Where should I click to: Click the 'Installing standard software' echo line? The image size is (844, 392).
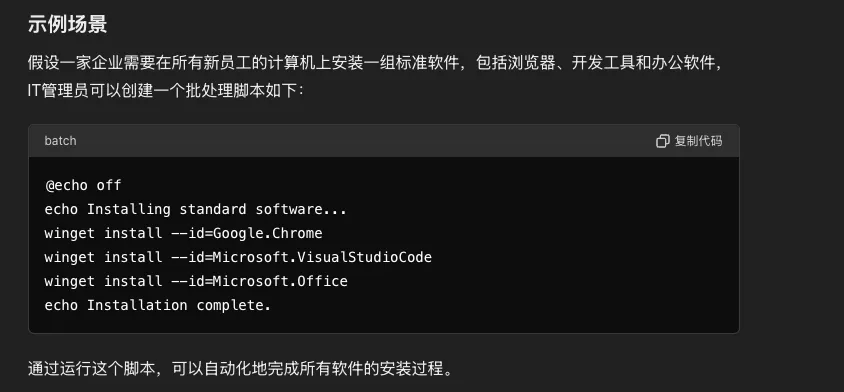click(x=196, y=209)
